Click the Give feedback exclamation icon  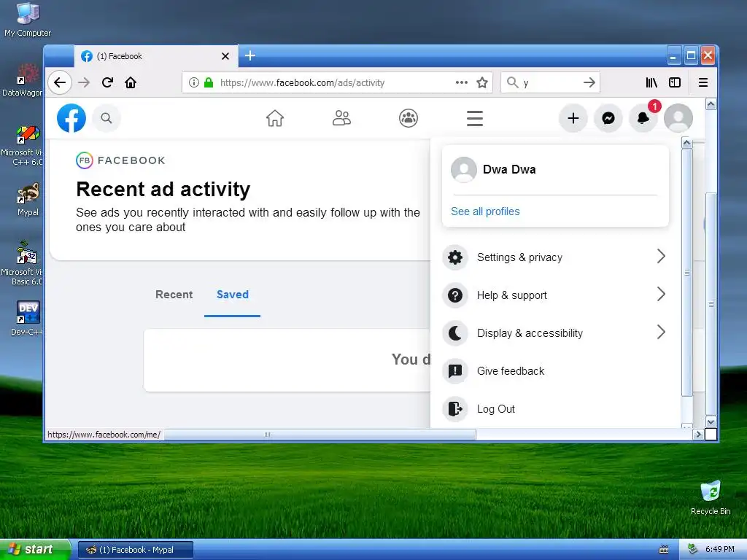click(x=455, y=371)
